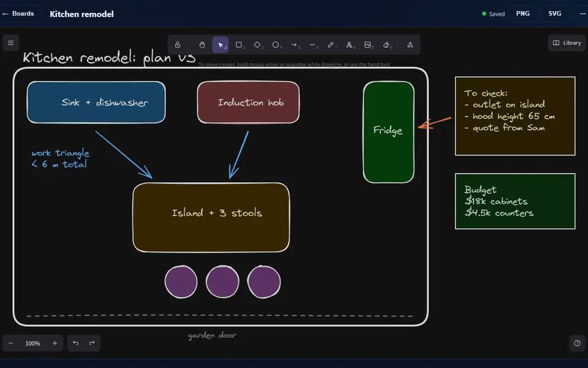Click the Saved status indicator
Image resolution: width=588 pixels, height=368 pixels.
(493, 14)
